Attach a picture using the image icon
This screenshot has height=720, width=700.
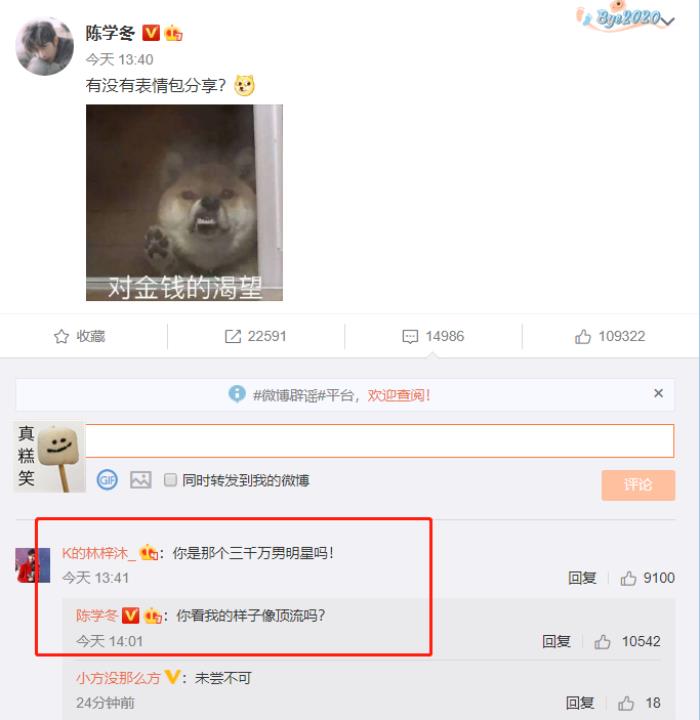(x=141, y=480)
